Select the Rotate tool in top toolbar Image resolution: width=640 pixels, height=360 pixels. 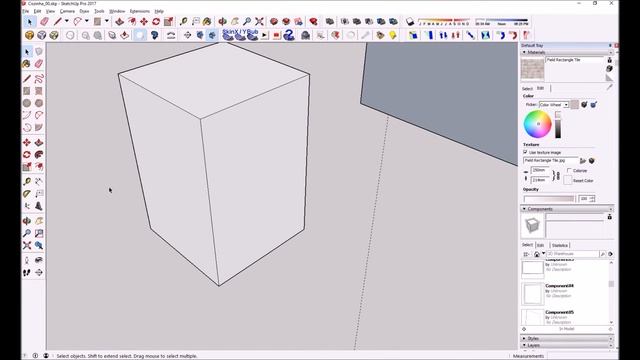(x=156, y=22)
